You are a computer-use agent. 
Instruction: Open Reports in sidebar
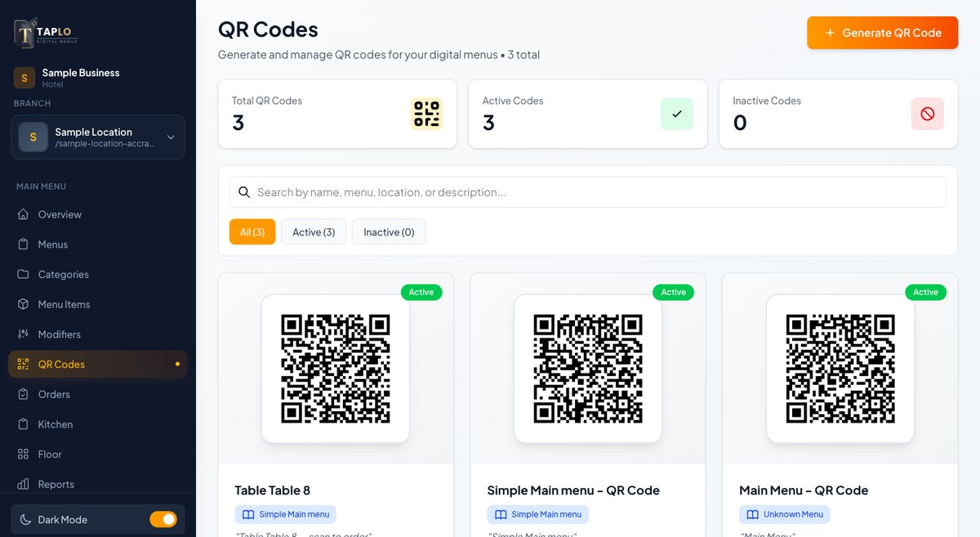tap(98, 484)
